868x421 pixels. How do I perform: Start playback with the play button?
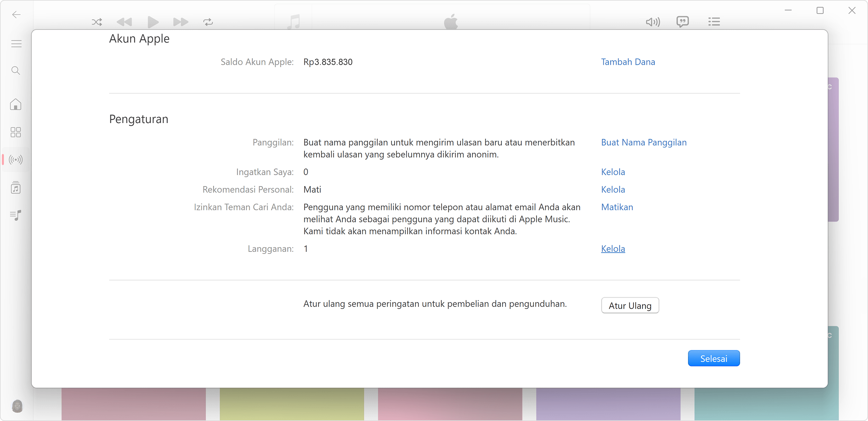click(153, 22)
